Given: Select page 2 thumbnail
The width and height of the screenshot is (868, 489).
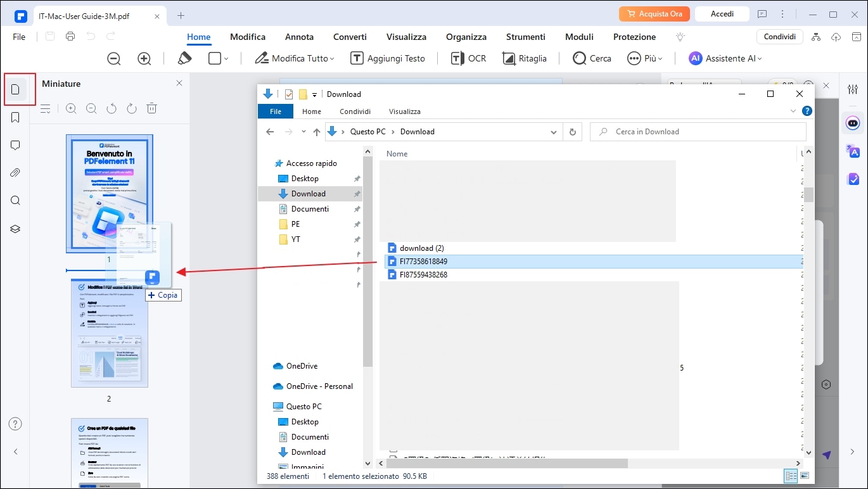Looking at the screenshot, I should [x=109, y=333].
